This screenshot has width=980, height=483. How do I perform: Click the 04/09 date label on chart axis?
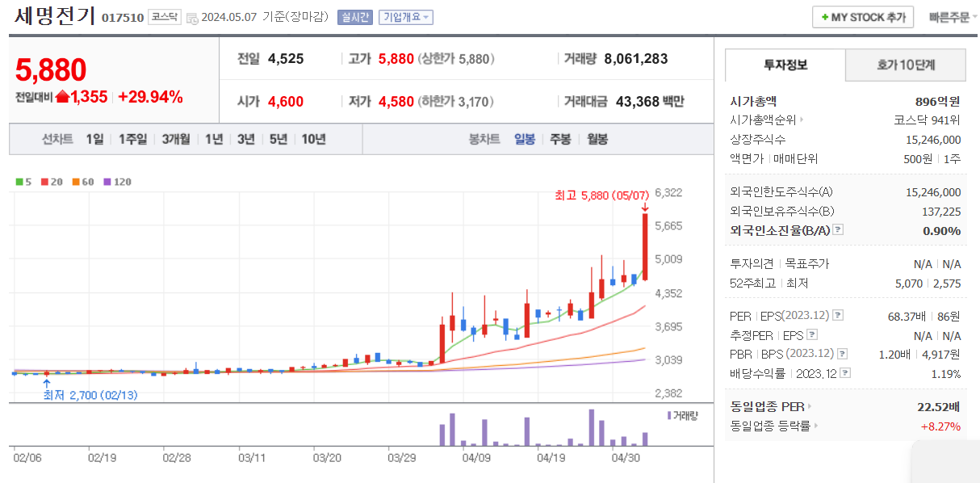[477, 457]
